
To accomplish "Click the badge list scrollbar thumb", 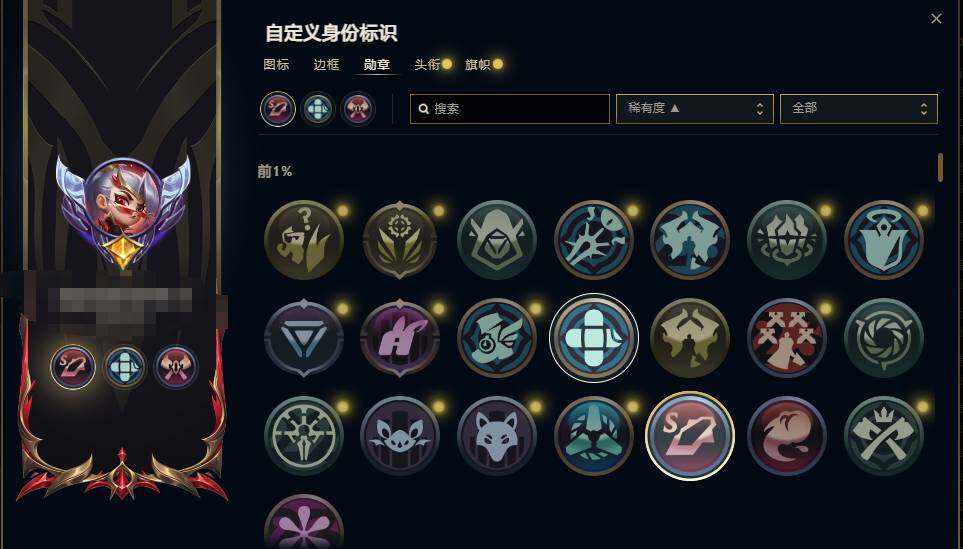I will point(940,167).
